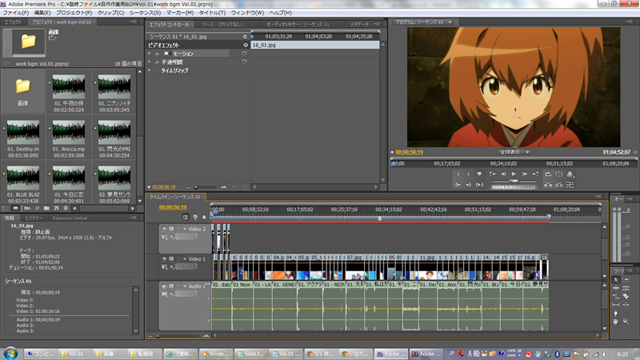Click Play In to Out button
This screenshot has width=640, height=360.
[x=479, y=184]
